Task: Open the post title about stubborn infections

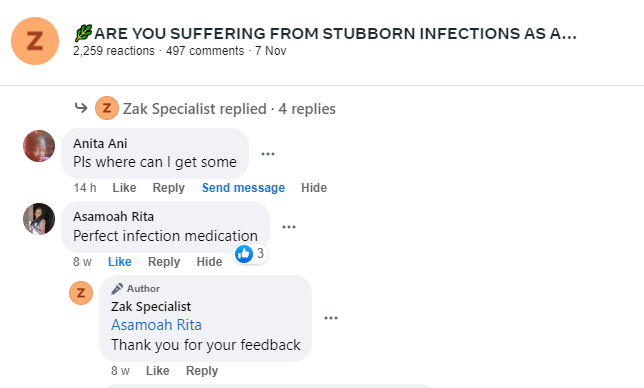Action: click(x=326, y=33)
